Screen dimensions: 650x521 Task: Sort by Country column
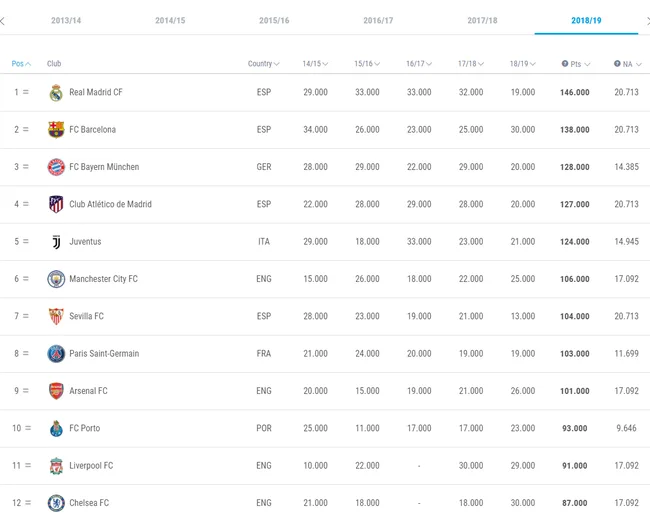264,64
